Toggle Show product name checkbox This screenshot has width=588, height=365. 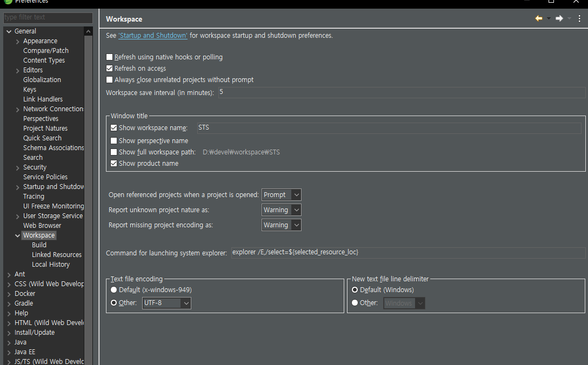click(x=113, y=164)
